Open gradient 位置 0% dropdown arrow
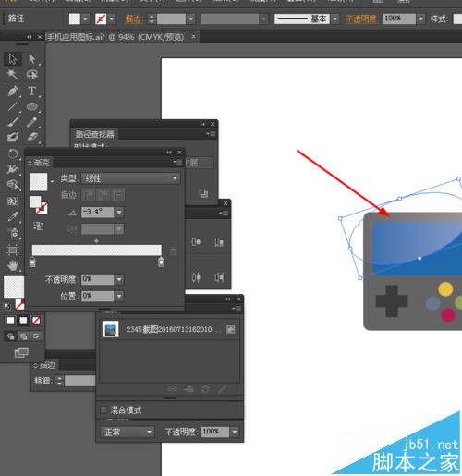The height and width of the screenshot is (476, 462). point(119,296)
